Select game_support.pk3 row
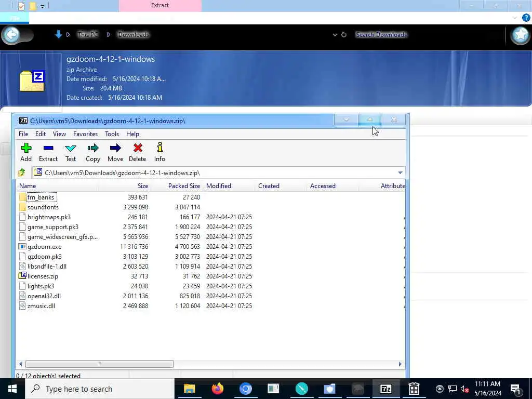 [x=53, y=227]
